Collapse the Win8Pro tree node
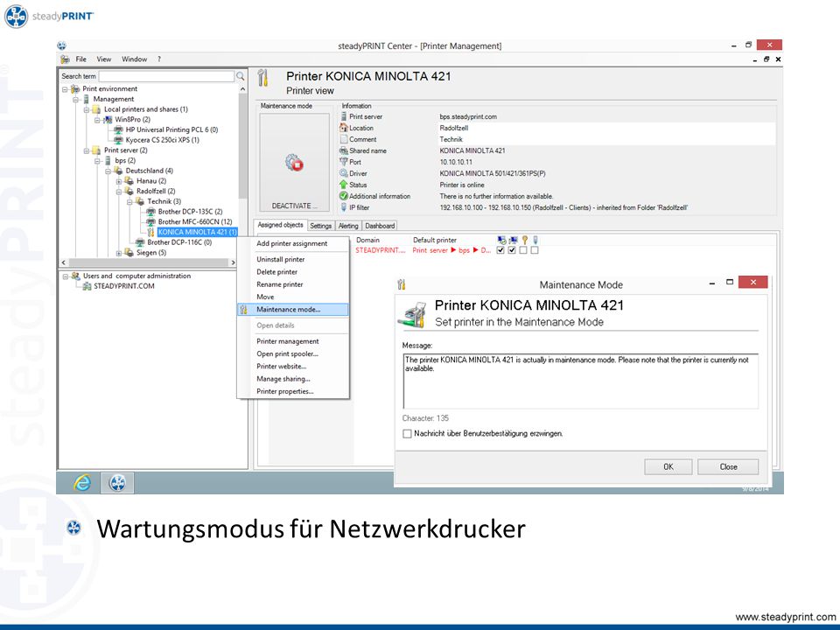The image size is (840, 630). coord(97,120)
